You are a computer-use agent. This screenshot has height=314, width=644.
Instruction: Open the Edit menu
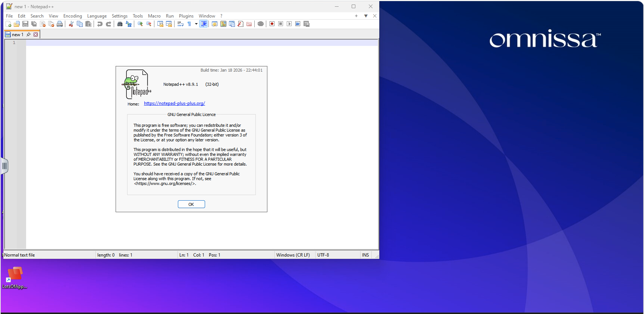pyautogui.click(x=22, y=16)
